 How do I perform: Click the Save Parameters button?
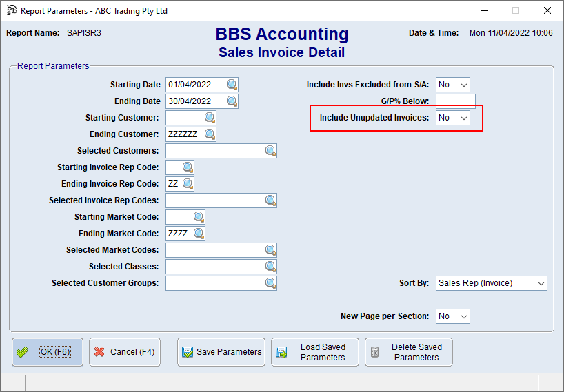[x=221, y=352]
